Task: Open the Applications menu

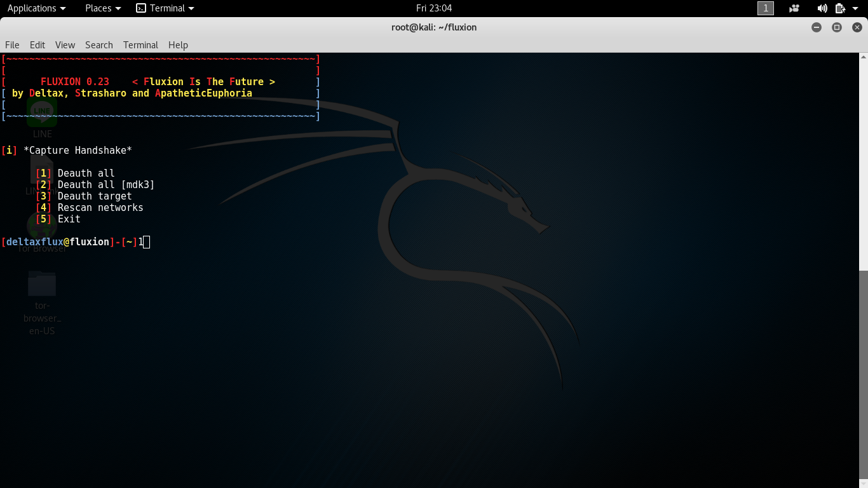Action: tap(36, 8)
